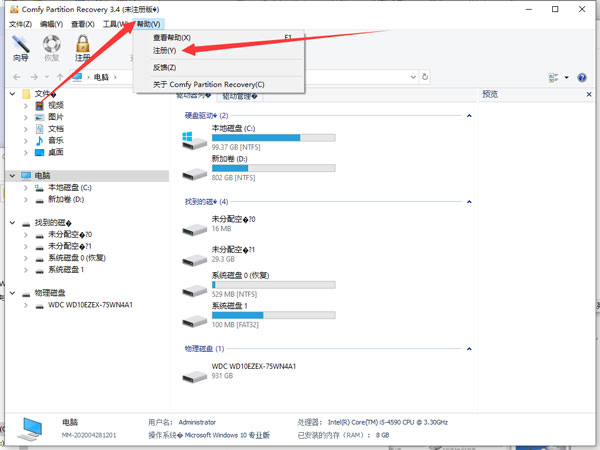Click 系统磁盘 1 drive icon in list
600x450 pixels.
click(x=194, y=321)
